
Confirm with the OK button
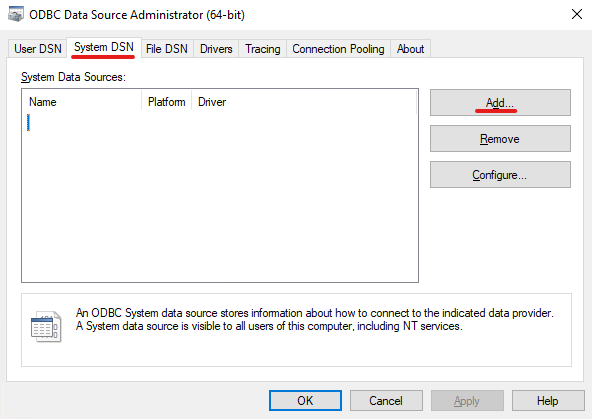305,401
